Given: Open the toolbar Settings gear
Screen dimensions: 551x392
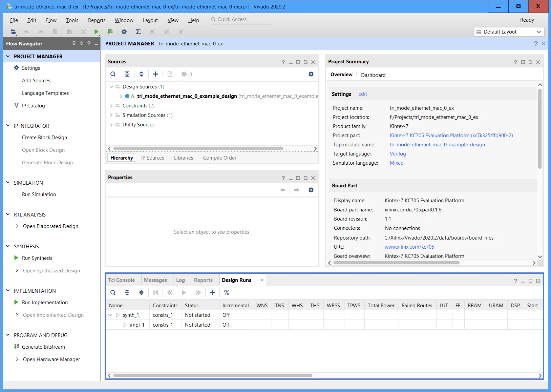Looking at the screenshot, I should point(124,32).
